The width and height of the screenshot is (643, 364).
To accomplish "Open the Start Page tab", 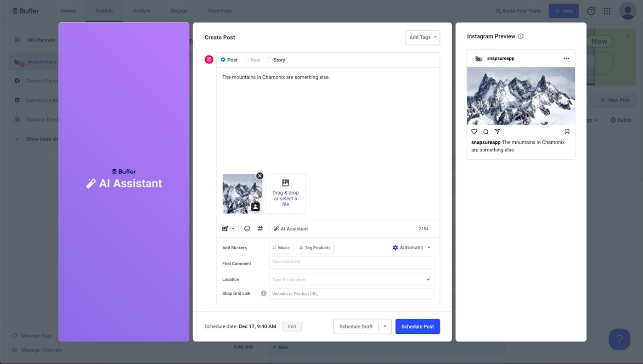I will coord(220,11).
